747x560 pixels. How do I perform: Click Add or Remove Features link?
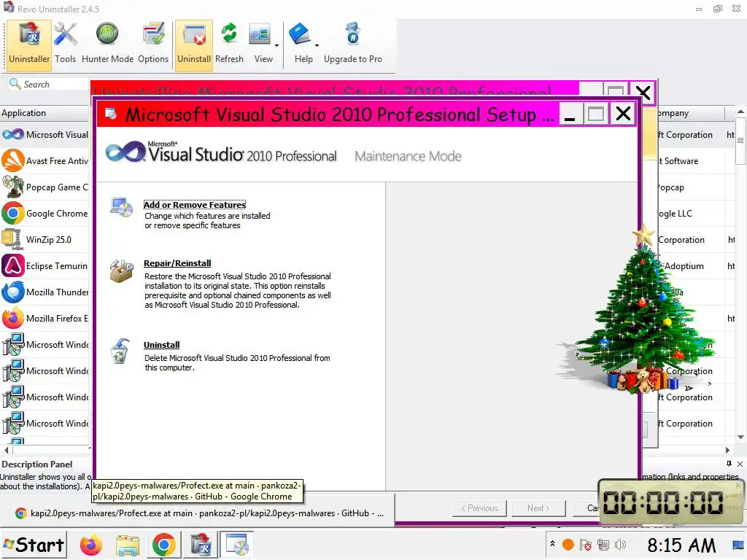(x=195, y=205)
